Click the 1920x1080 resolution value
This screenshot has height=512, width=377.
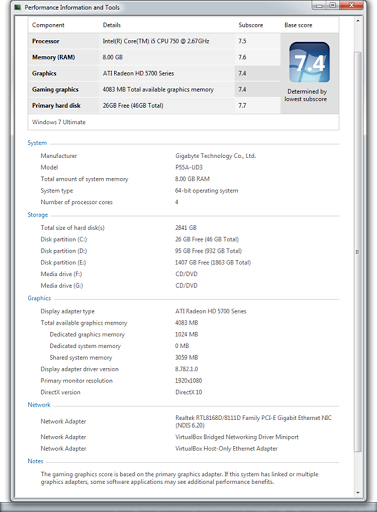[189, 381]
